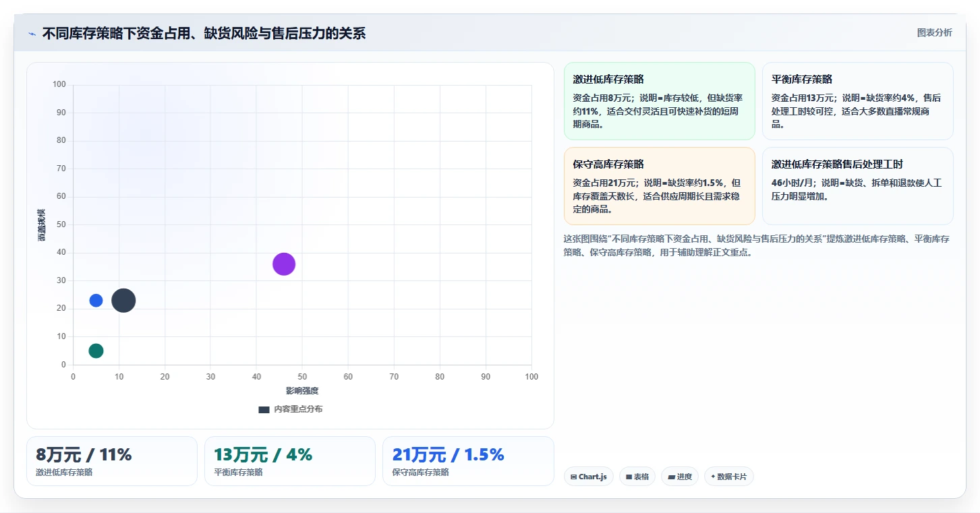Screen dimensions: 980x513
Task: Open the 激进低库存策略 green info card
Action: coord(660,101)
